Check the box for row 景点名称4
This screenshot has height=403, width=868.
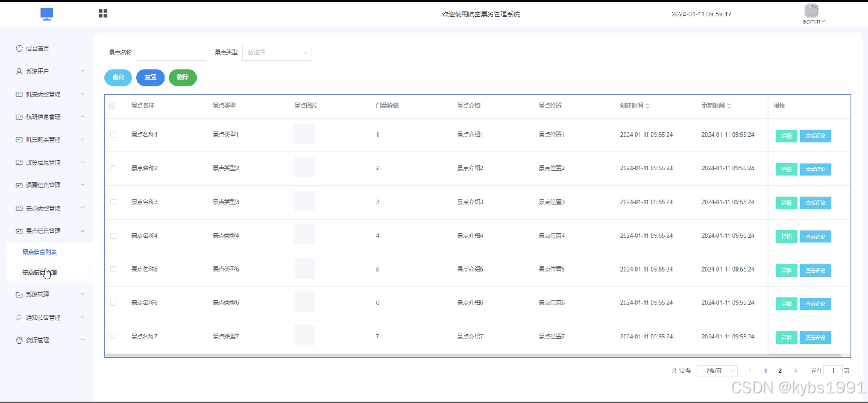tap(113, 235)
